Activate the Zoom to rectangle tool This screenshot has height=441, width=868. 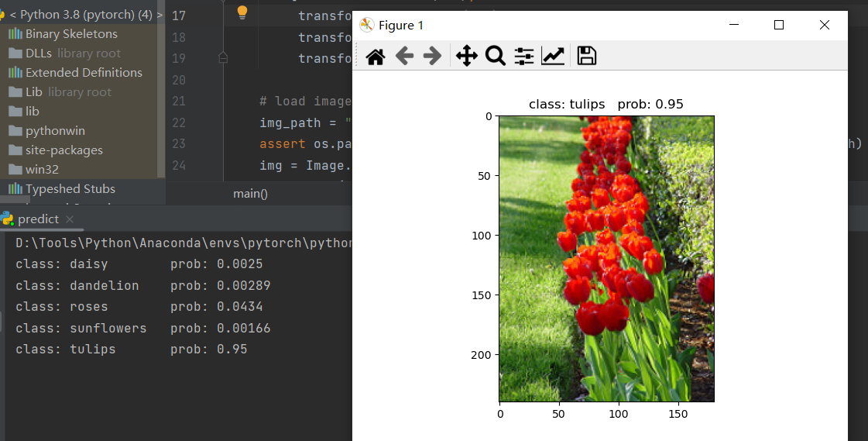point(496,56)
